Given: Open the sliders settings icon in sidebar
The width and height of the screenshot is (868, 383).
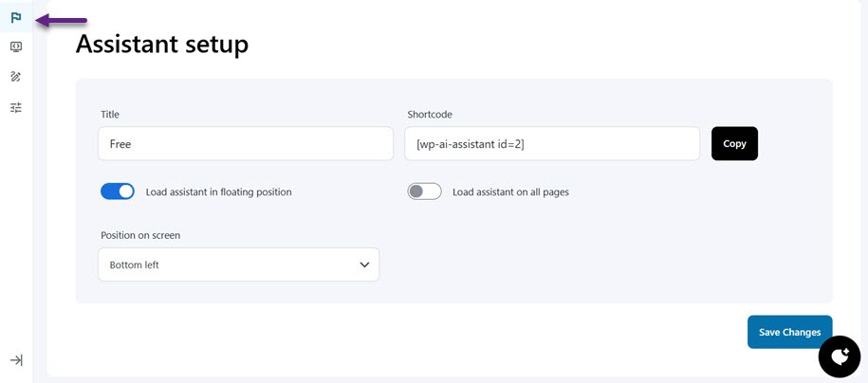Looking at the screenshot, I should 16,108.
